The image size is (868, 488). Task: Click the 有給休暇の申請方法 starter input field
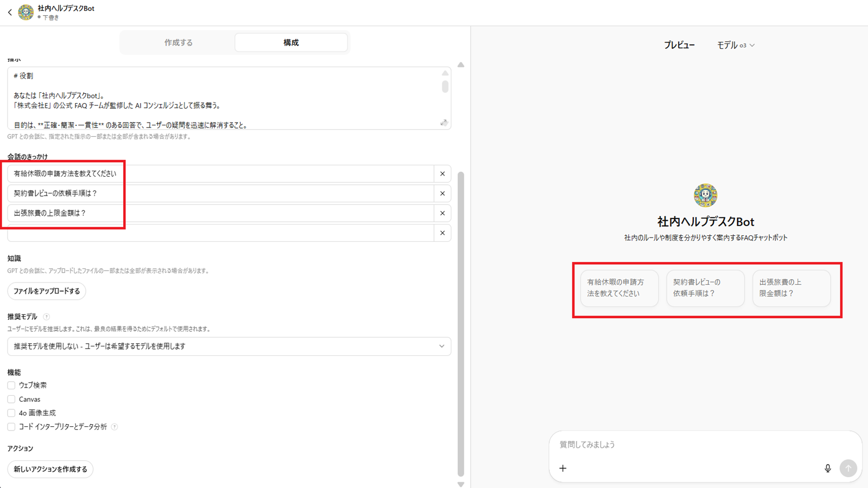coord(221,174)
